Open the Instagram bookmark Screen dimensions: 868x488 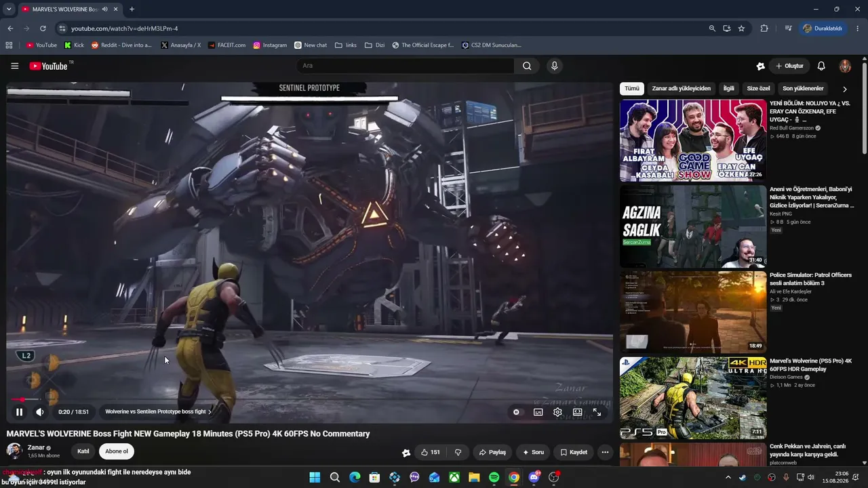[x=270, y=45]
